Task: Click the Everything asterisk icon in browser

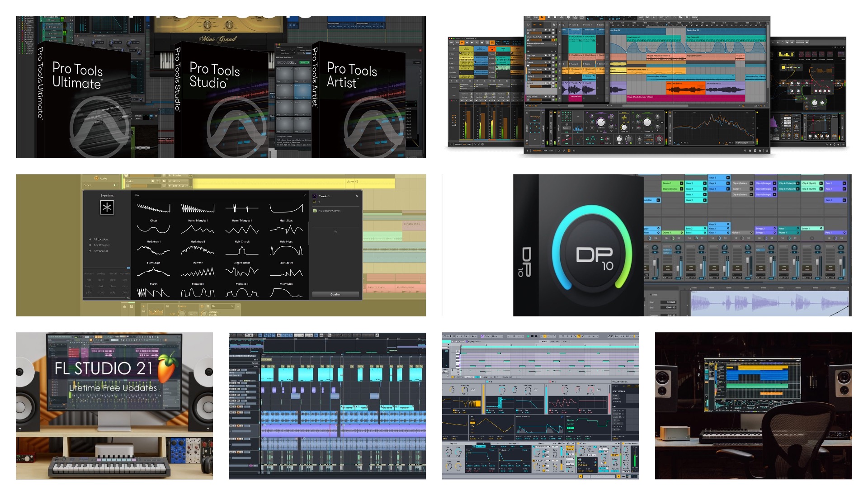Action: (107, 207)
